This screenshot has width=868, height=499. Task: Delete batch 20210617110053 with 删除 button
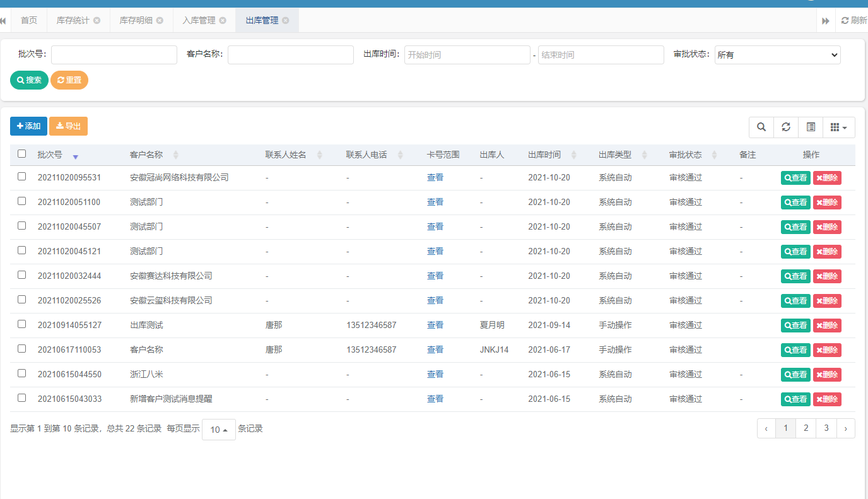coord(827,350)
